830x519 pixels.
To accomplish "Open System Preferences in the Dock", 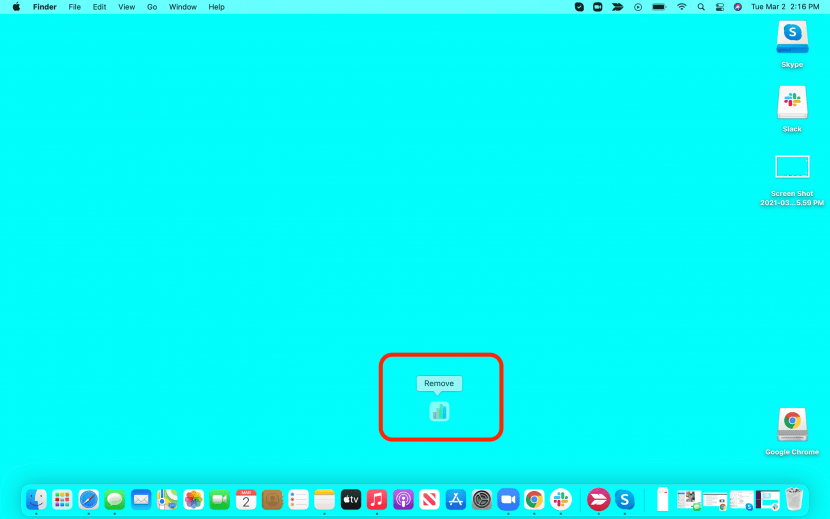I will coord(482,499).
